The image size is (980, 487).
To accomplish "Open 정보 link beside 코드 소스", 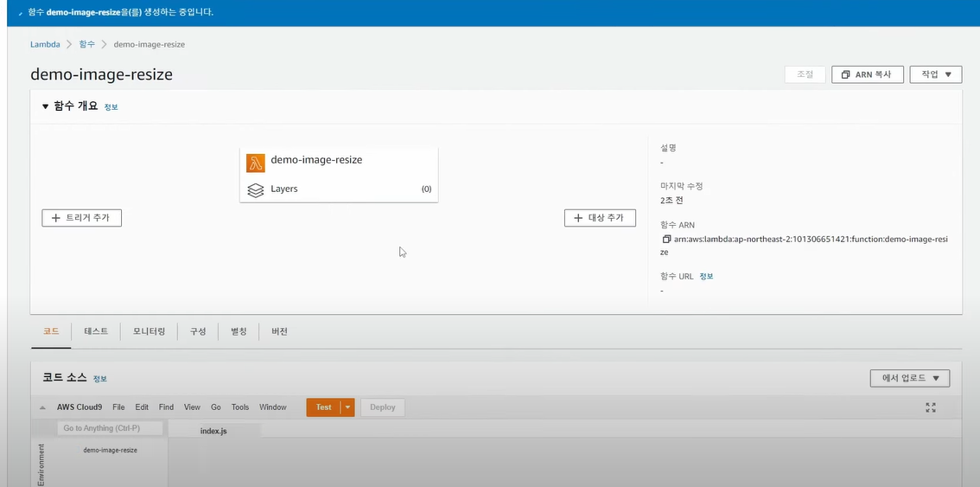I will 100,379.
